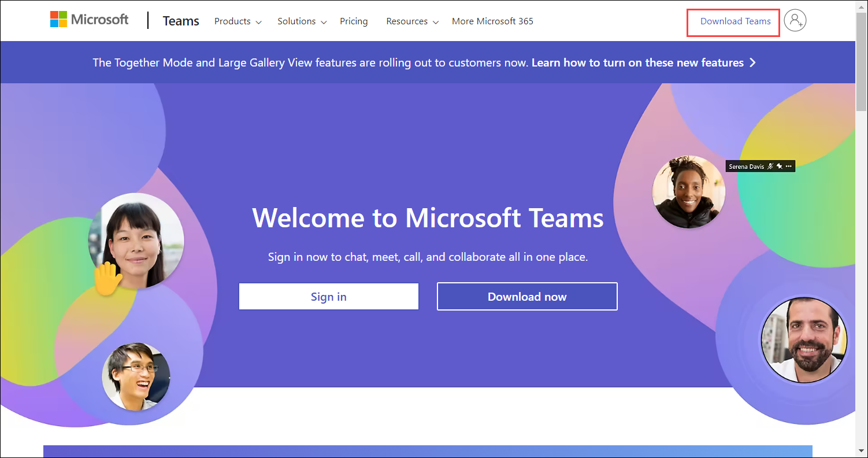Expand the Resources dropdown
This screenshot has width=868, height=458.
coord(412,21)
